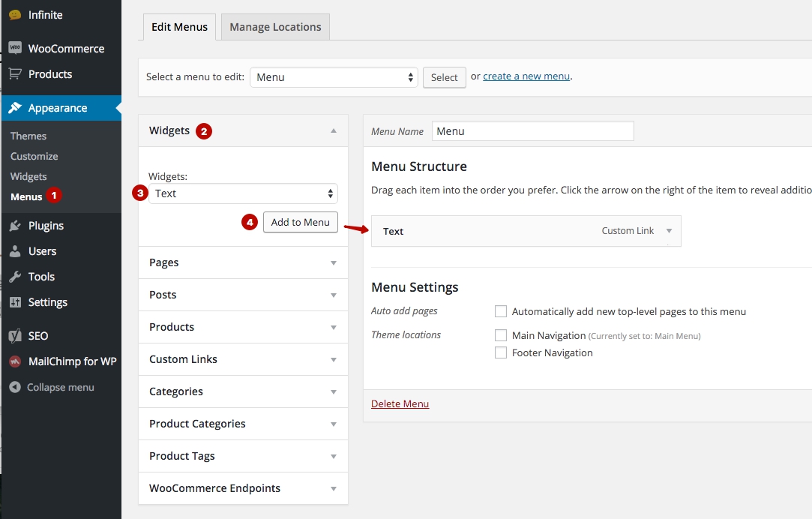The image size is (812, 519).
Task: Click the WooCommerce icon in sidebar
Action: tap(15, 48)
